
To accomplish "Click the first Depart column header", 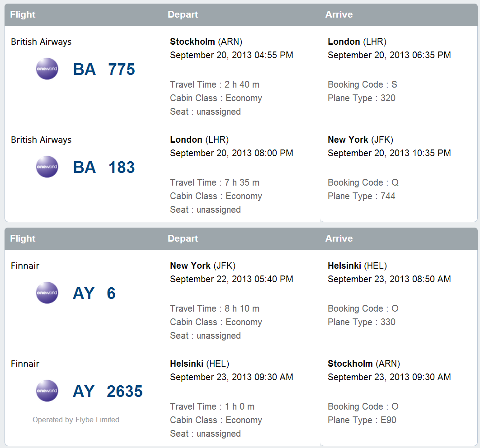I will coord(183,14).
